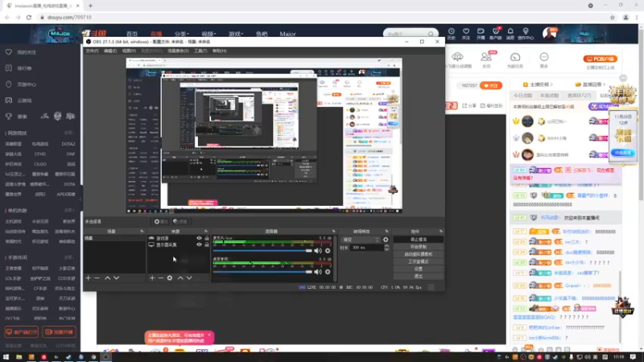
Task: Move scene up in OBS scenes panel
Action: coord(108,278)
